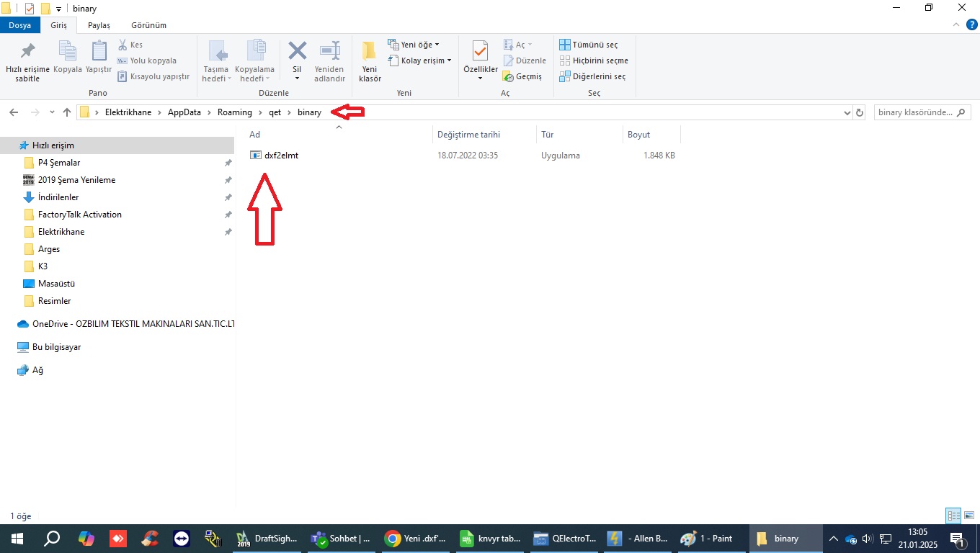
Task: Click Tümünü seç to select all
Action: pos(588,45)
